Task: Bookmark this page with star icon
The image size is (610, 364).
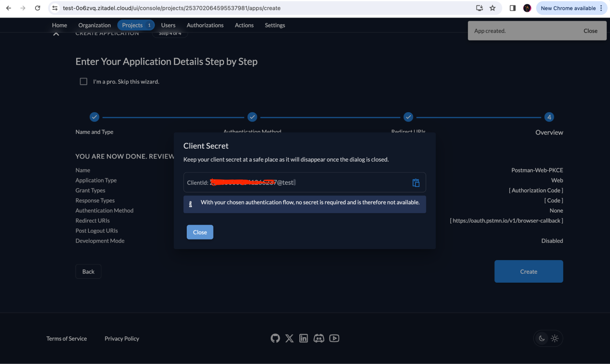Action: 493,8
